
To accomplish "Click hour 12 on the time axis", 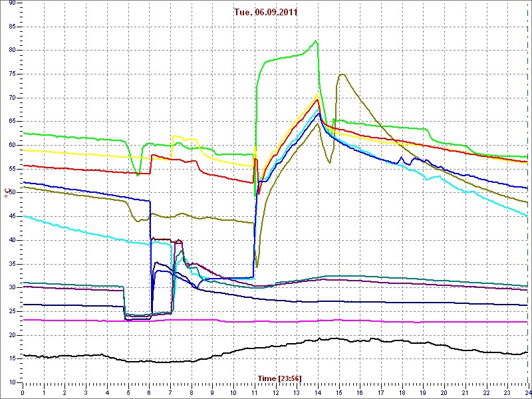I will point(275,393).
